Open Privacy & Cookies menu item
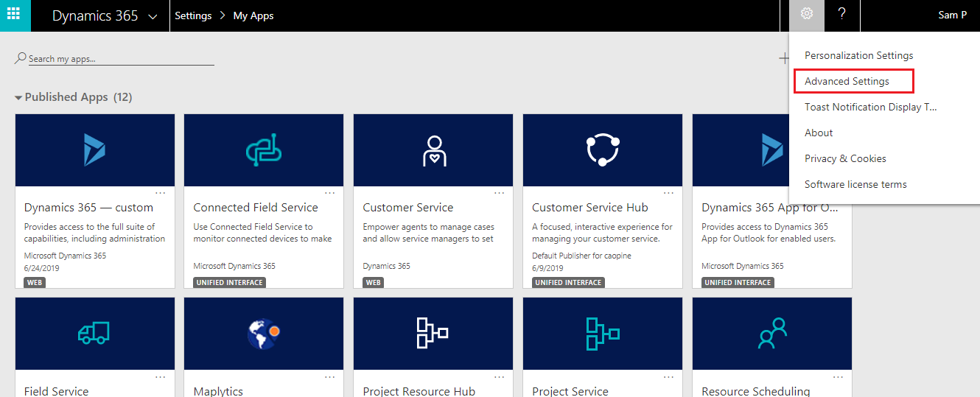 [845, 158]
